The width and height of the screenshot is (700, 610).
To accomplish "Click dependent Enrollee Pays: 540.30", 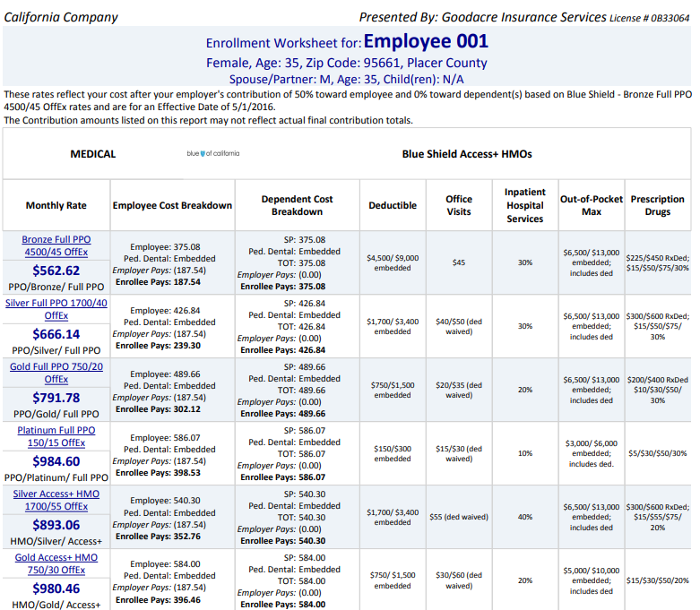I will 283,541.
